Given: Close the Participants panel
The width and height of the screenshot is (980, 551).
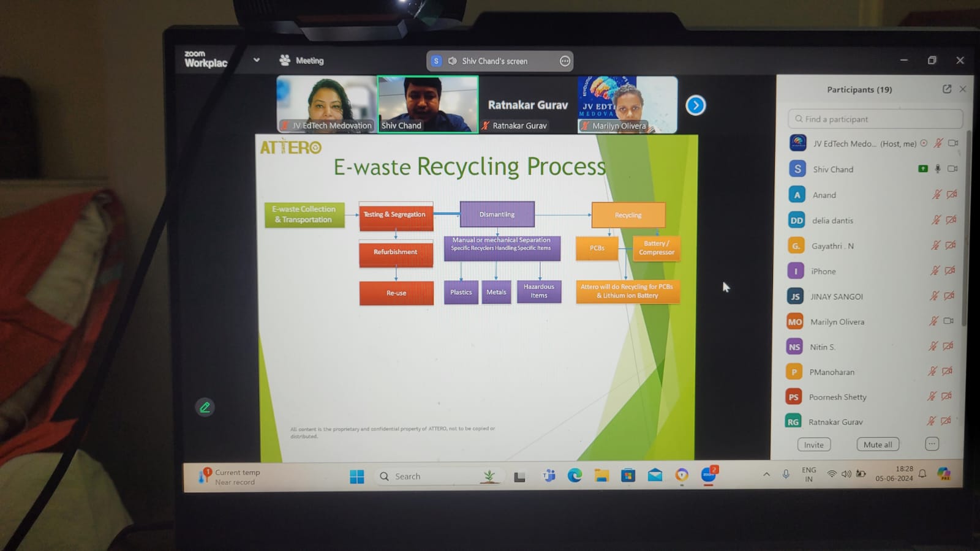Looking at the screenshot, I should [x=963, y=89].
